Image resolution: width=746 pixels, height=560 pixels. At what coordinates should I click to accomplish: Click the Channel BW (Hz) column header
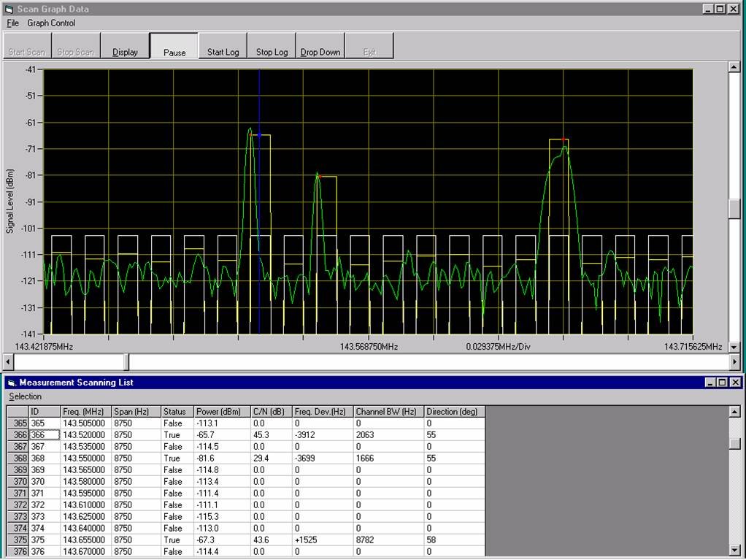[x=389, y=412]
